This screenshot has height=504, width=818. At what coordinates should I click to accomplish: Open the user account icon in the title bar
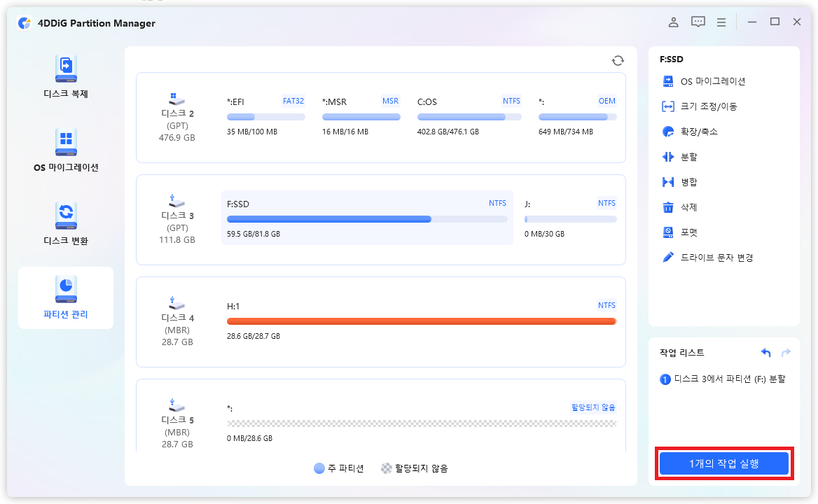tap(673, 22)
